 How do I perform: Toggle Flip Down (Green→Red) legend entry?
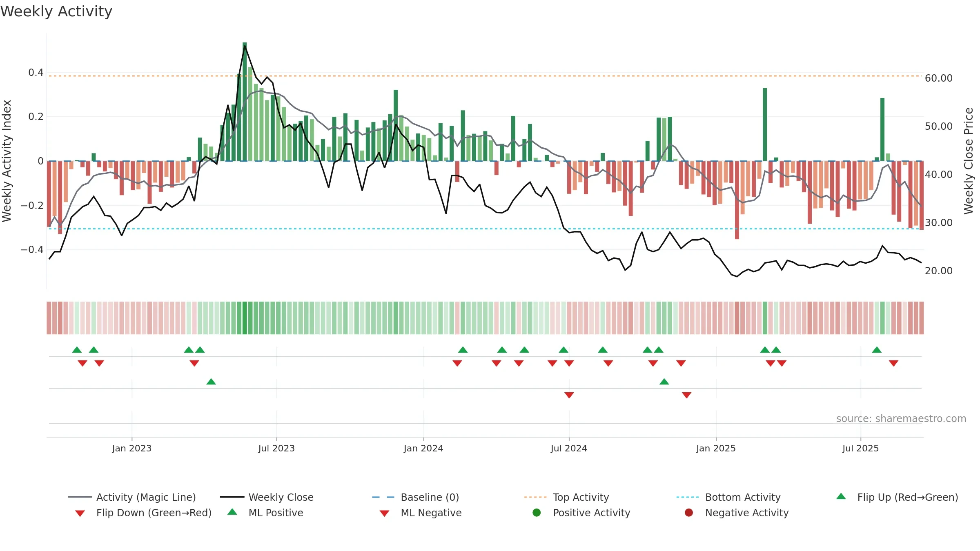[143, 513]
